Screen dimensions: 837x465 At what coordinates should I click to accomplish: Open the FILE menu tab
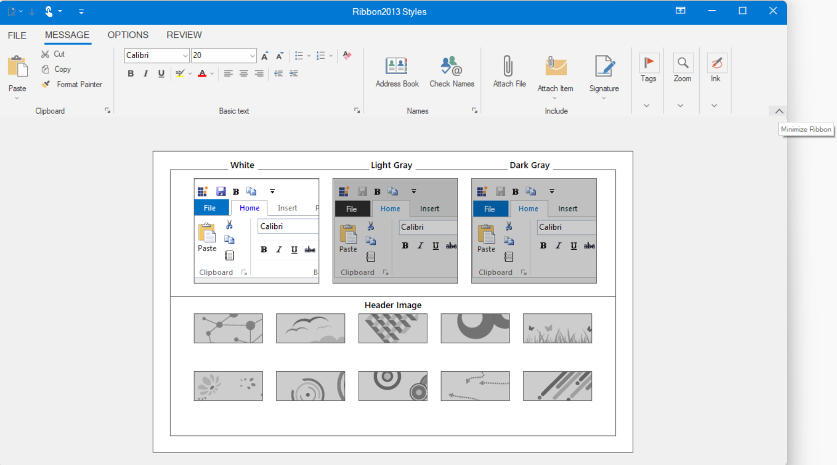17,35
